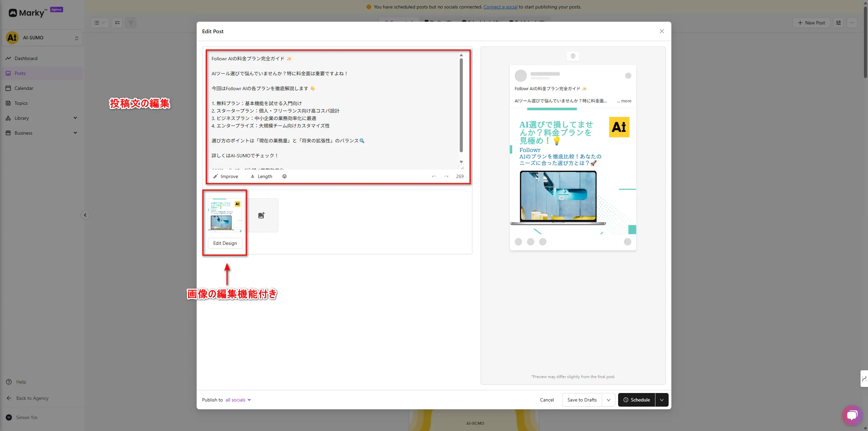Collapse the sidebar with arrow button
Image resolution: width=868 pixels, height=431 pixels.
[85, 215]
